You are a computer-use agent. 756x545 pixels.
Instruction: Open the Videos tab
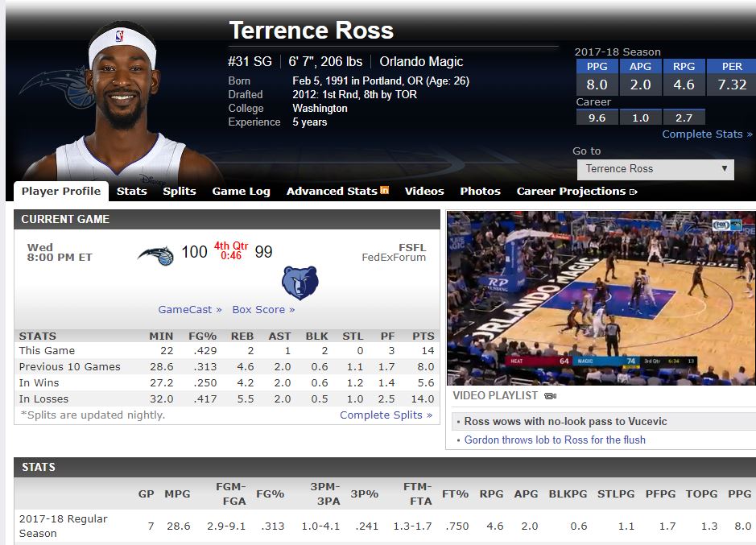click(x=424, y=192)
